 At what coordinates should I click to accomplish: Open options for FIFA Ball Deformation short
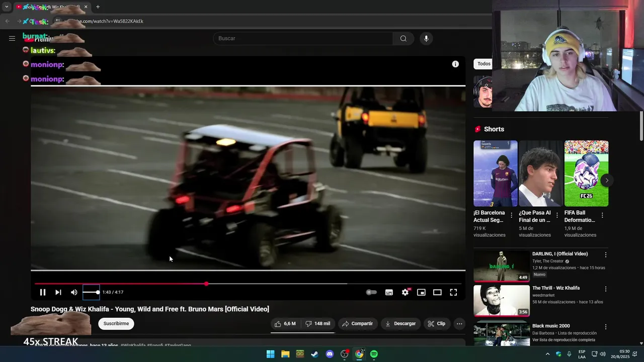(602, 215)
